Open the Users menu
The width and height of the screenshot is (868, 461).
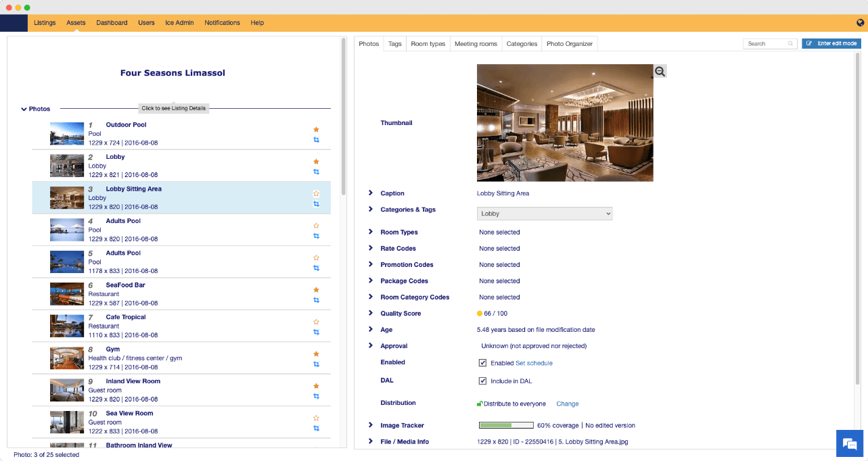click(146, 23)
